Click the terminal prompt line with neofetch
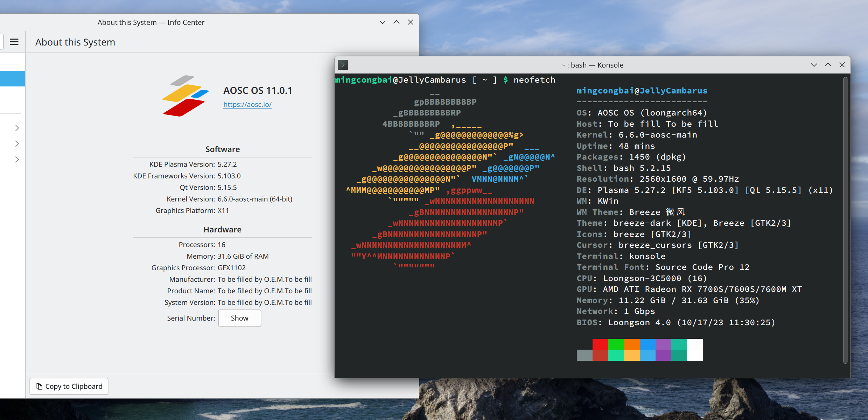868x420 pixels. pos(444,80)
